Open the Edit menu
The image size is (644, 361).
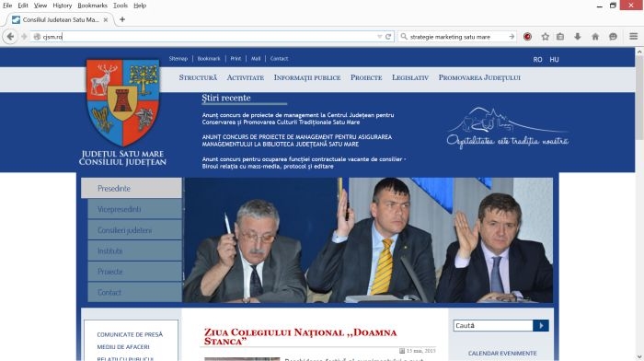pos(23,6)
